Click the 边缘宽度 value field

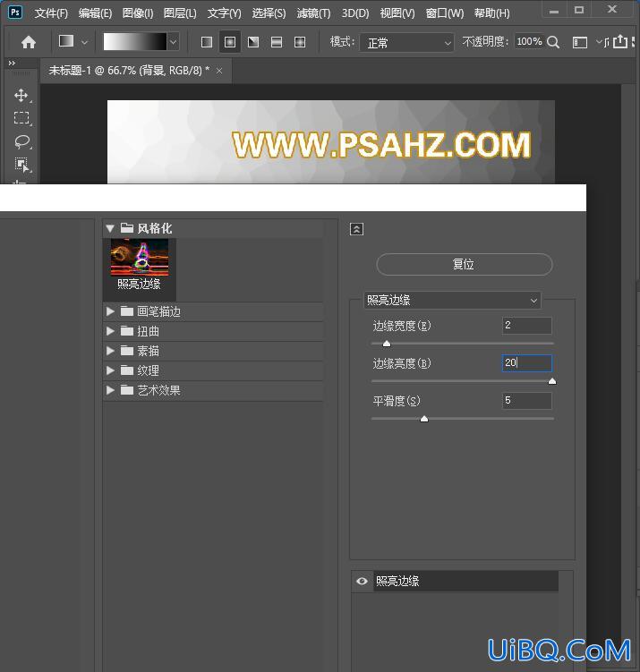pyautogui.click(x=527, y=326)
